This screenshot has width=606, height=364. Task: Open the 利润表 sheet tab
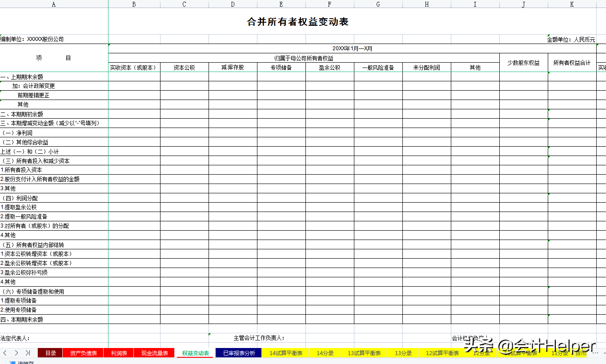point(118,352)
